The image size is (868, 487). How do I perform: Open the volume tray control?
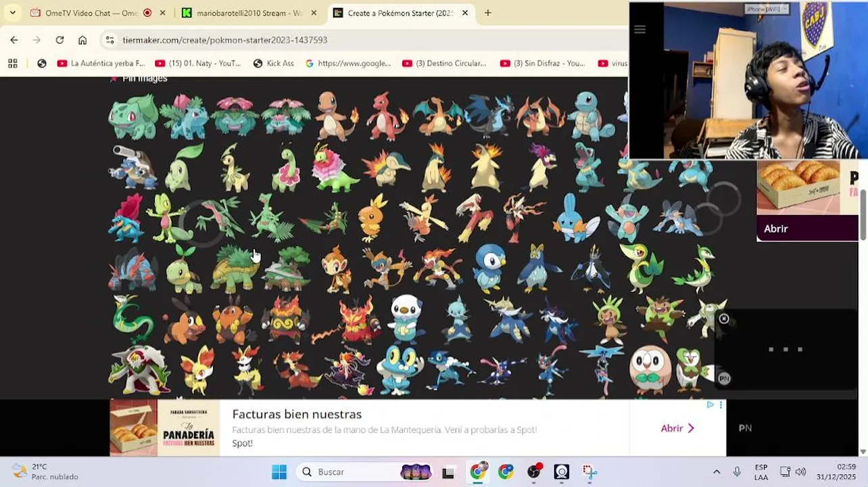click(x=800, y=471)
